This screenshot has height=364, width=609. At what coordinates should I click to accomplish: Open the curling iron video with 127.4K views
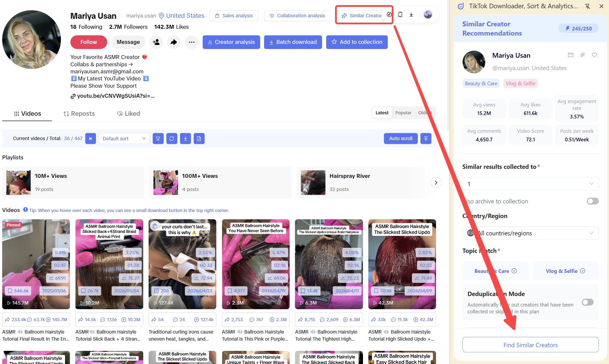pos(182,264)
